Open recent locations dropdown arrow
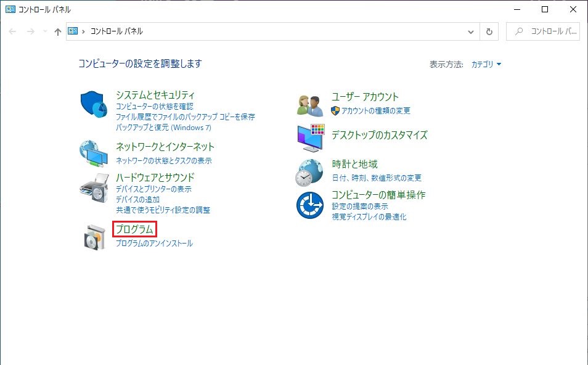The image size is (588, 365). pyautogui.click(x=45, y=31)
